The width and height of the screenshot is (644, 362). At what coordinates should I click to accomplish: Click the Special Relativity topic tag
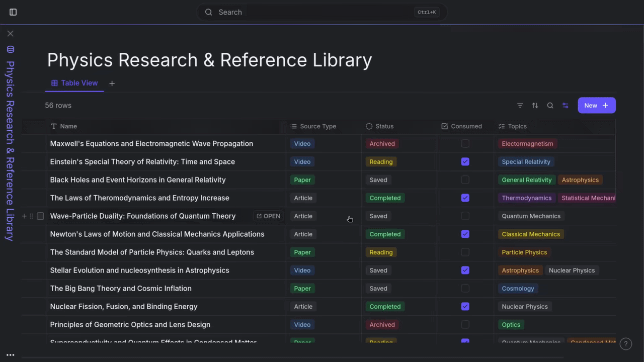pos(526,162)
